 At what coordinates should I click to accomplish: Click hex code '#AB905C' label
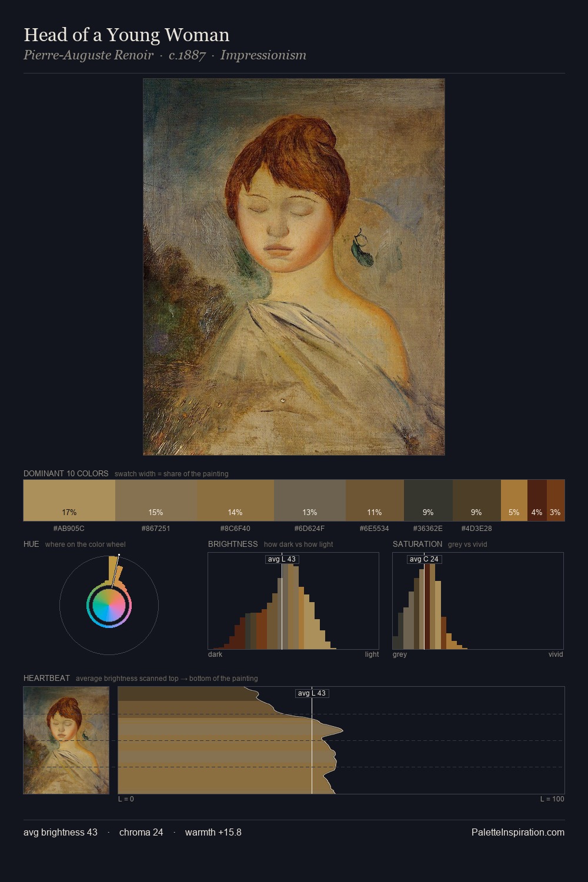69,528
